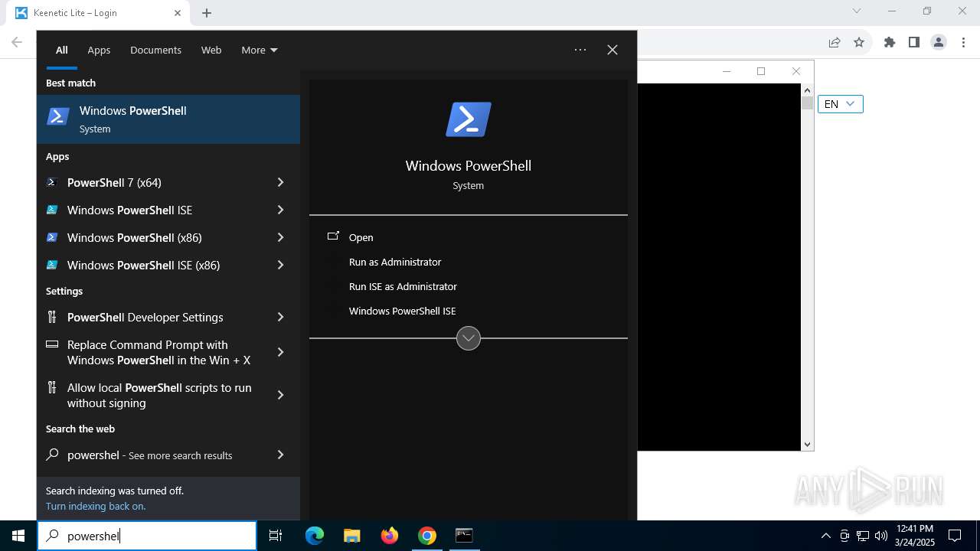Screen dimensions: 980x551
Task: Toggle Chrome's side panel icon
Action: point(914,42)
